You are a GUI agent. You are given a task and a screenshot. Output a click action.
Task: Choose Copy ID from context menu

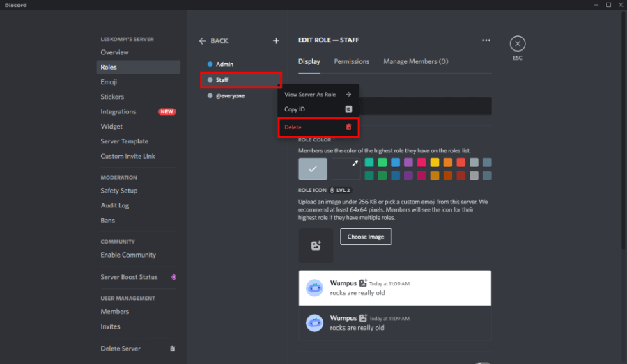(x=318, y=109)
